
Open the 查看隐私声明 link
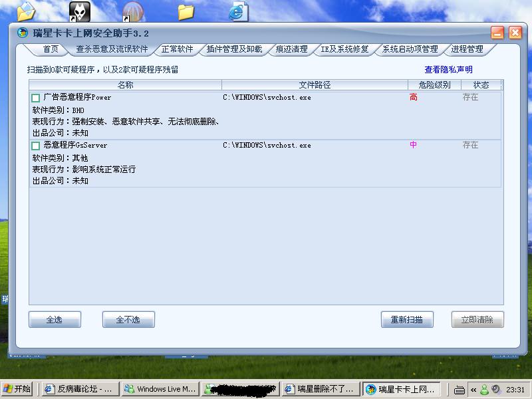(448, 70)
